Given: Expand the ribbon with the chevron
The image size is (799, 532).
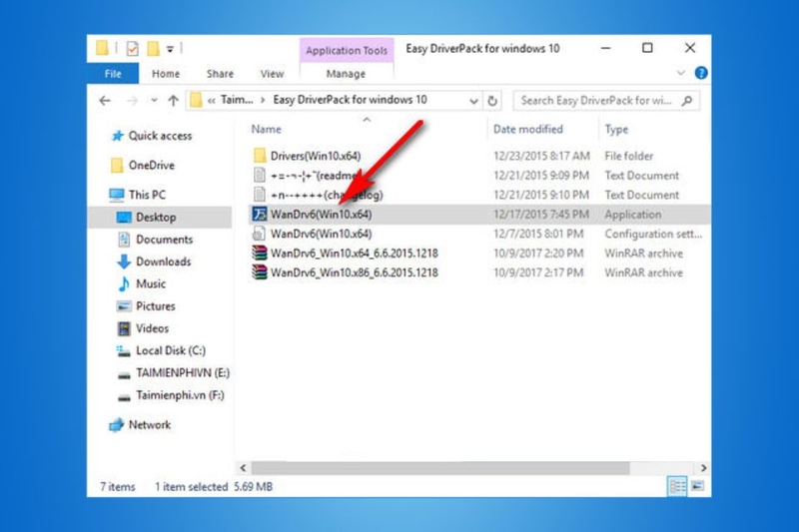Looking at the screenshot, I should (x=681, y=73).
